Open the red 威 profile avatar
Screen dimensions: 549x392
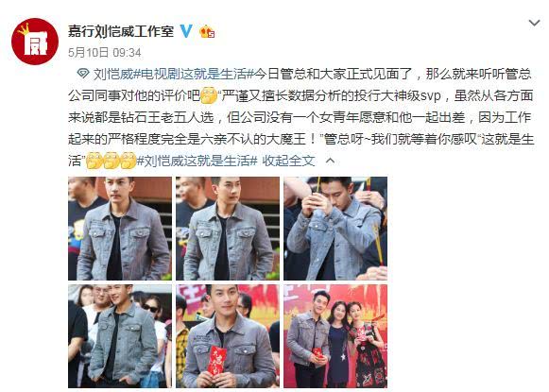(x=35, y=42)
